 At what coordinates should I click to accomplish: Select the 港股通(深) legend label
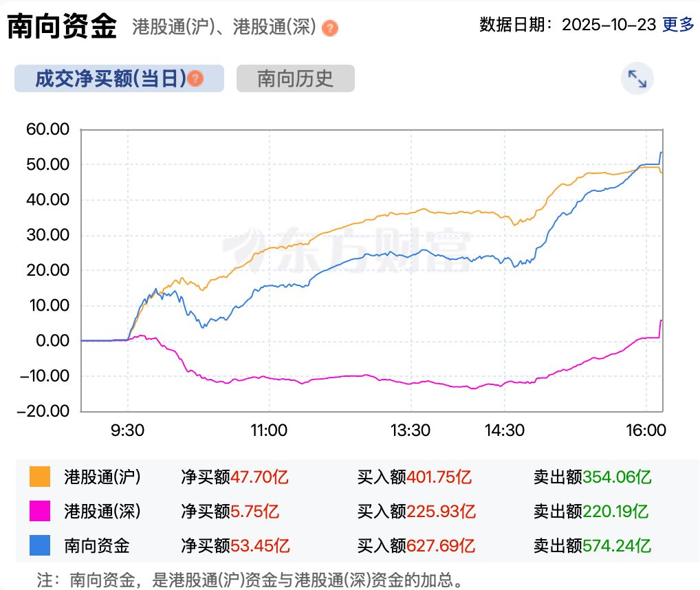(x=102, y=511)
